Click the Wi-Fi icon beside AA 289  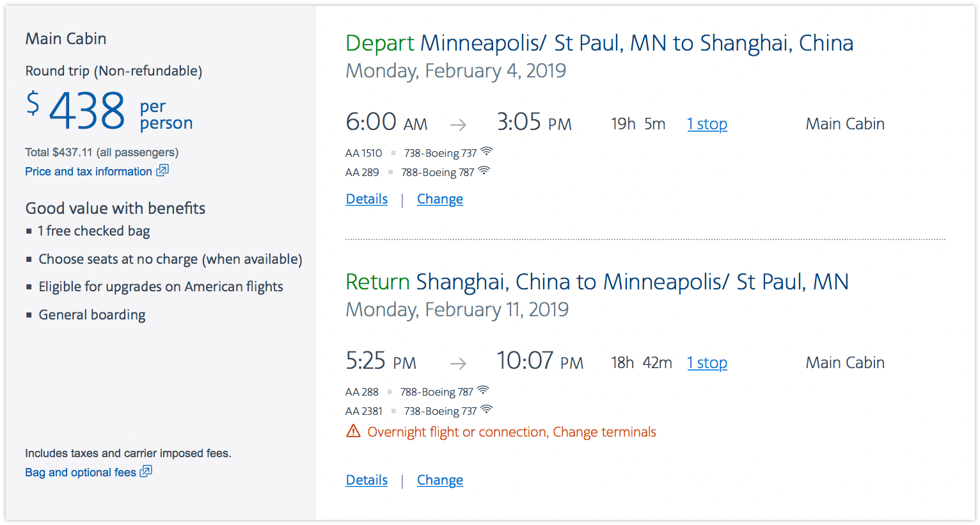coord(484,171)
